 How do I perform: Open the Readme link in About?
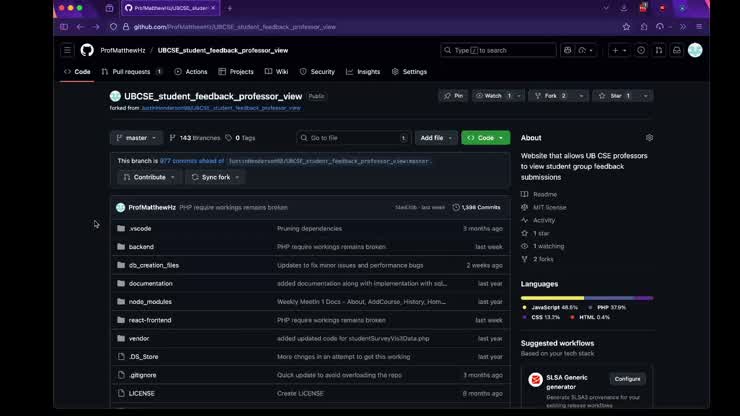tap(539, 195)
